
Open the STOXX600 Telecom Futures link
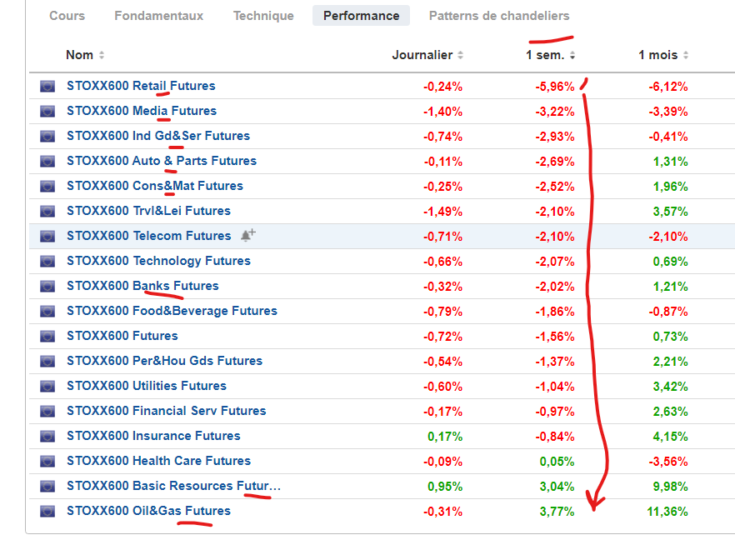click(149, 236)
